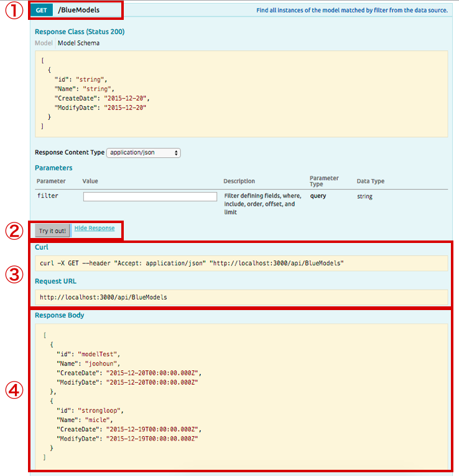Click the Parameters heading
This screenshot has width=459, height=476.
(x=53, y=168)
